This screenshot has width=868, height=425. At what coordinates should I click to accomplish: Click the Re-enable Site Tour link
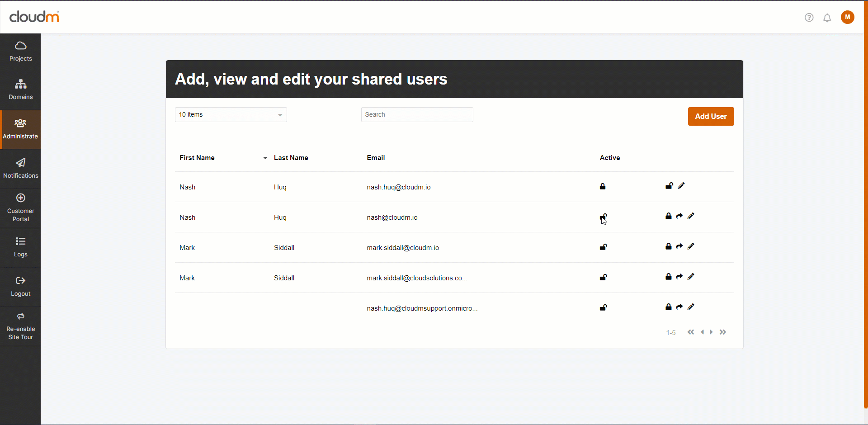20,326
